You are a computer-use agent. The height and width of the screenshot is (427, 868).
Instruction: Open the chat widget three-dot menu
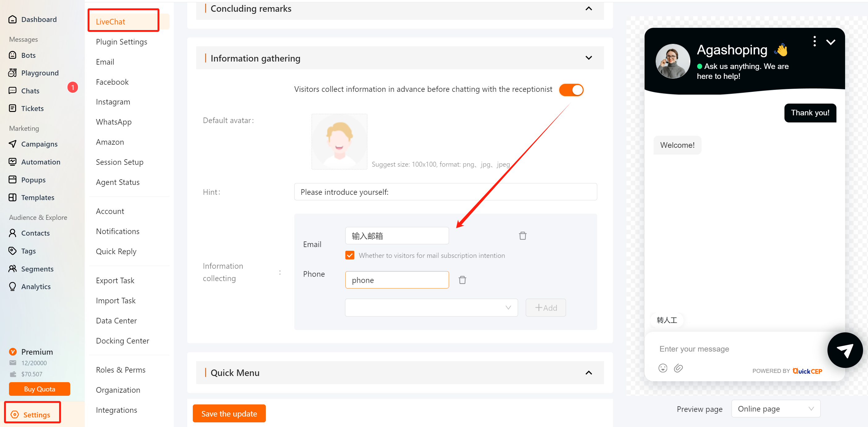(x=814, y=41)
